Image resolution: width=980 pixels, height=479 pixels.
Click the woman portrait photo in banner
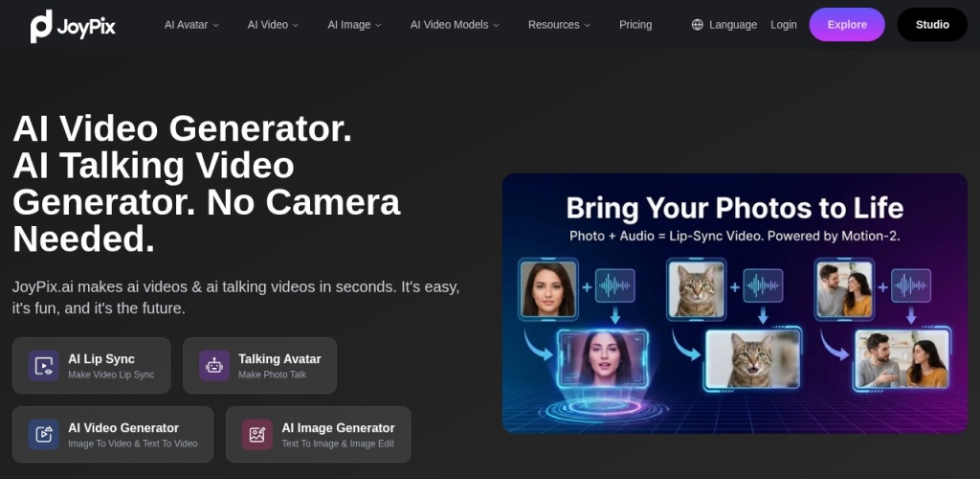pyautogui.click(x=548, y=289)
